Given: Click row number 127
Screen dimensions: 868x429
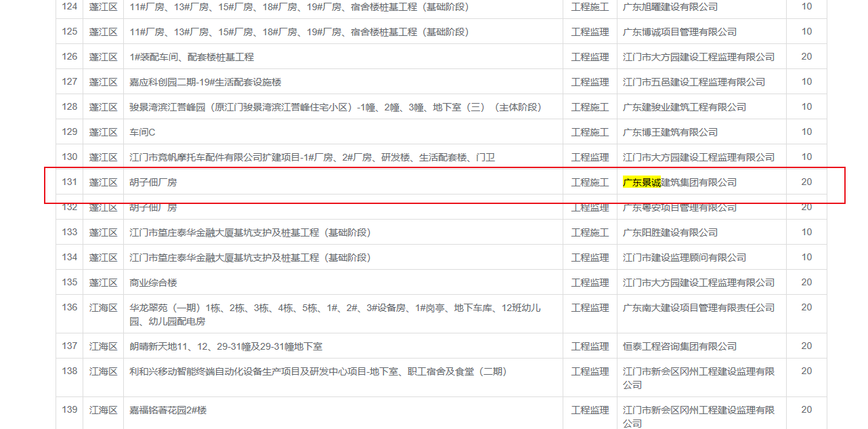Looking at the screenshot, I should [x=70, y=82].
